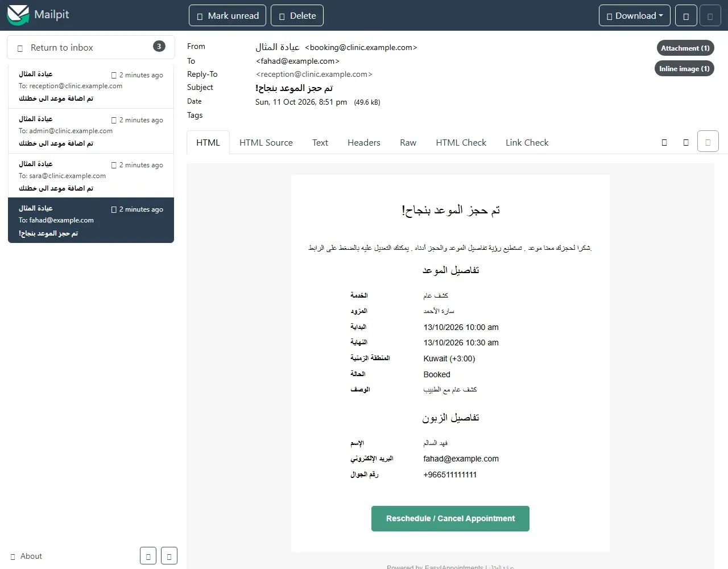The height and width of the screenshot is (569, 728).
Task: Switch preview to desktop size
Action: point(708,142)
